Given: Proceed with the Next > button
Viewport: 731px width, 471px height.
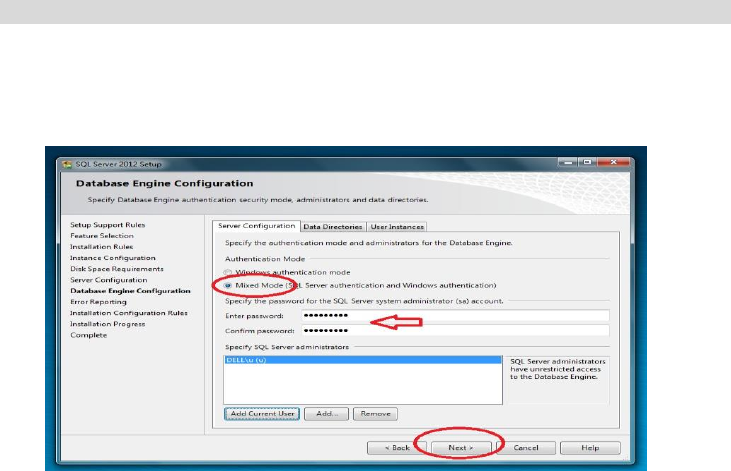Looking at the screenshot, I should 461,448.
